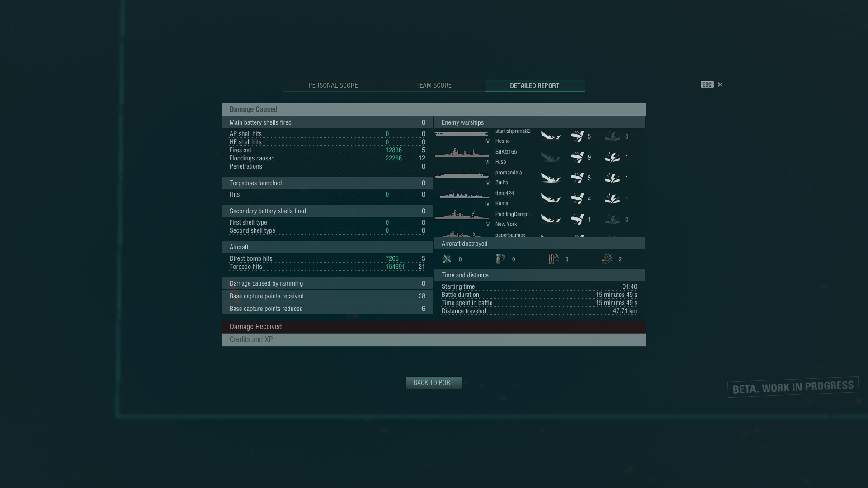Click the New York torpedo hits icon
Viewport: 868px width, 488px height.
pyautogui.click(x=577, y=220)
